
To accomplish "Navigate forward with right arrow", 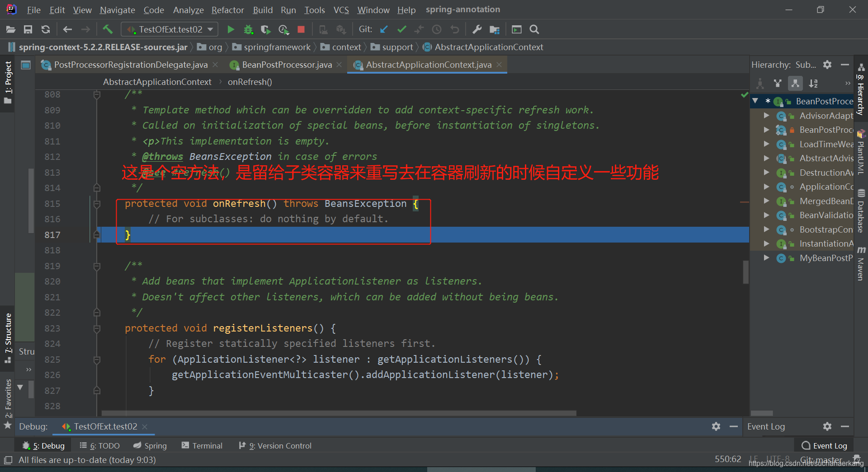I will (85, 29).
